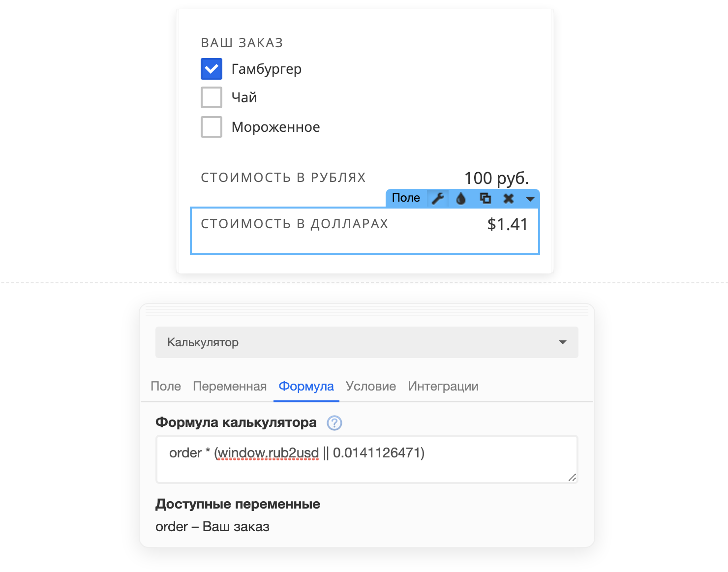Viewport: 728px width, 572px height.
Task: Check the Чай checkbox
Action: pos(212,97)
